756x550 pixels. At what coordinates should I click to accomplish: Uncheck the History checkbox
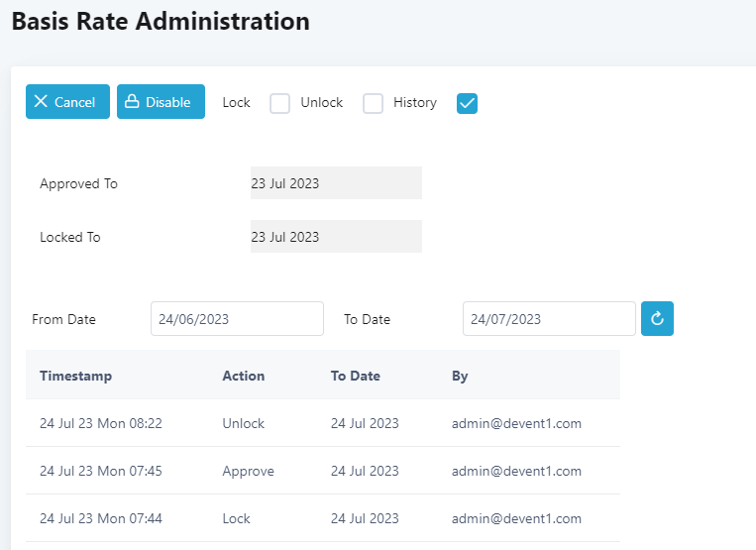pyautogui.click(x=467, y=103)
